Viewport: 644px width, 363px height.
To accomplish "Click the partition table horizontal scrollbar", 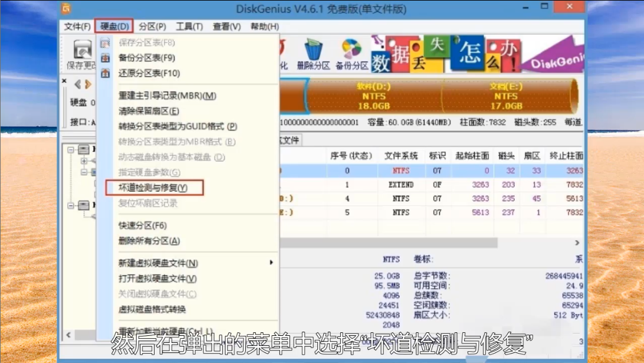I will pos(389,243).
